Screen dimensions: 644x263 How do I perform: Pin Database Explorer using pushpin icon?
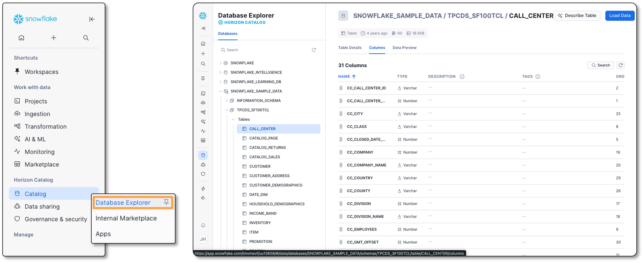pyautogui.click(x=166, y=202)
